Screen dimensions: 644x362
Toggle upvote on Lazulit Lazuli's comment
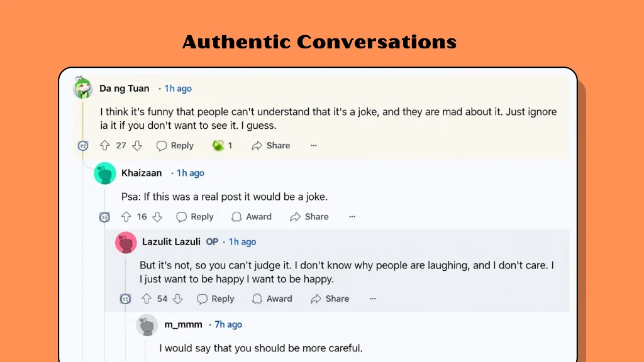pyautogui.click(x=146, y=299)
